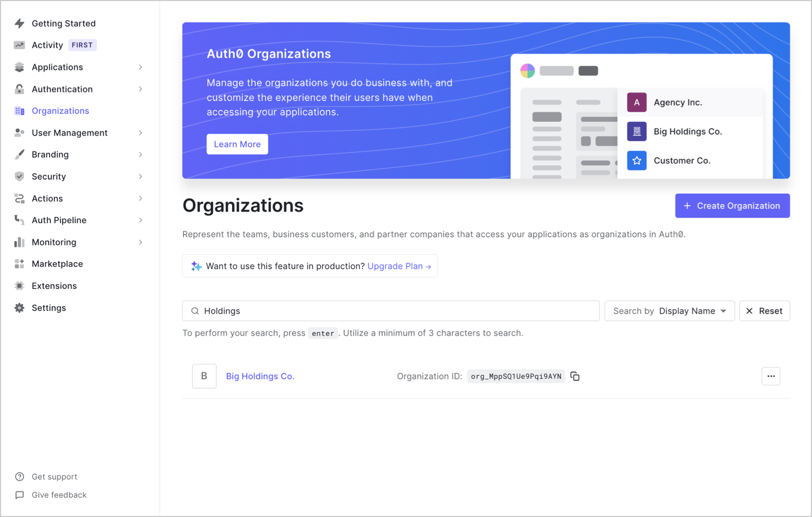Click the Monitoring bar chart icon
The image size is (812, 517).
pos(19,242)
